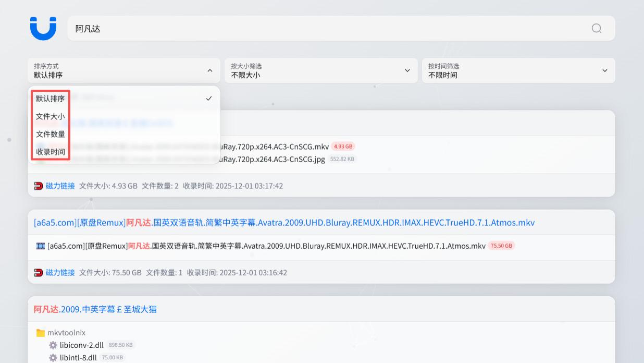
Task: Click the gear icon beside libiconv-2.dll
Action: (52, 345)
